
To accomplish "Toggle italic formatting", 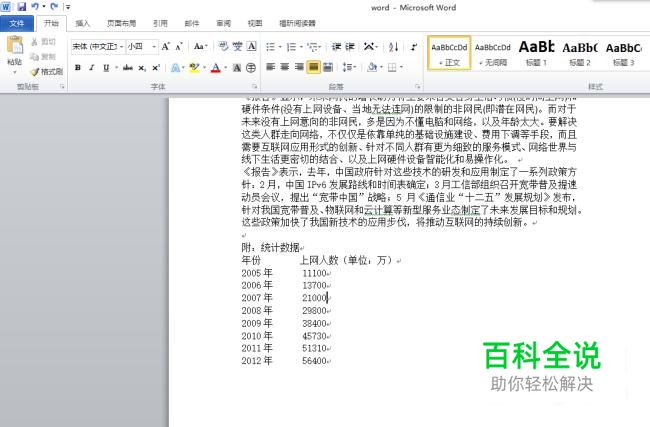I will tap(91, 68).
